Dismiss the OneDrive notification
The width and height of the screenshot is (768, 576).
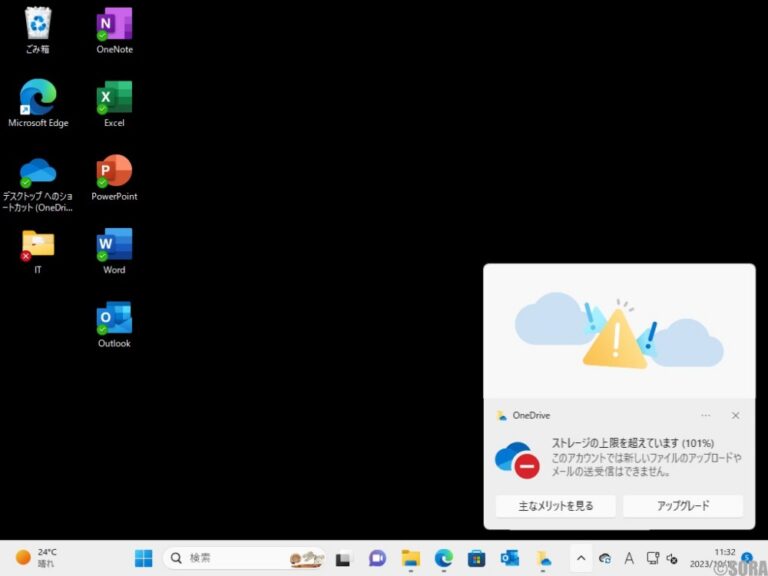[735, 415]
